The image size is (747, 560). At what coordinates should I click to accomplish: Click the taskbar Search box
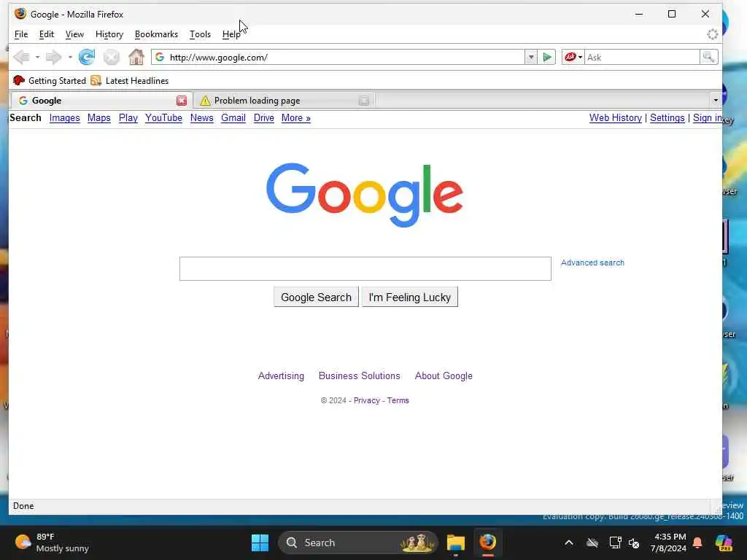coord(358,542)
